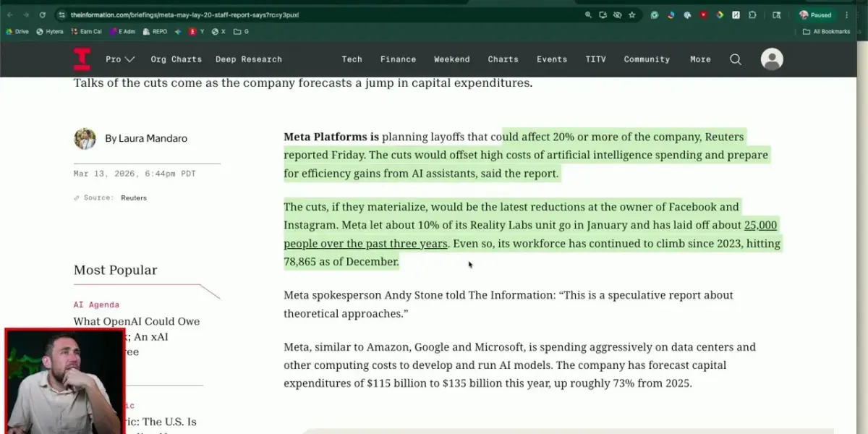Viewport: 868px width, 434px height.
Task: Open the Chrome extensions puzzle icon
Action: pos(752,14)
